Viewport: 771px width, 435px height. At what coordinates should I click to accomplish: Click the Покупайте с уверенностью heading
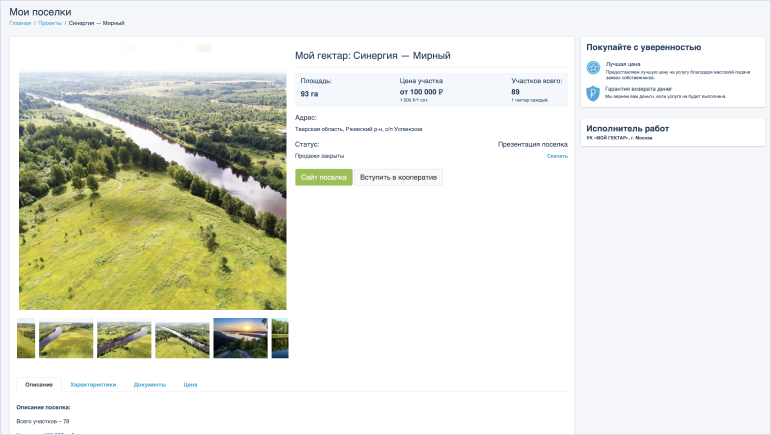[x=644, y=48]
